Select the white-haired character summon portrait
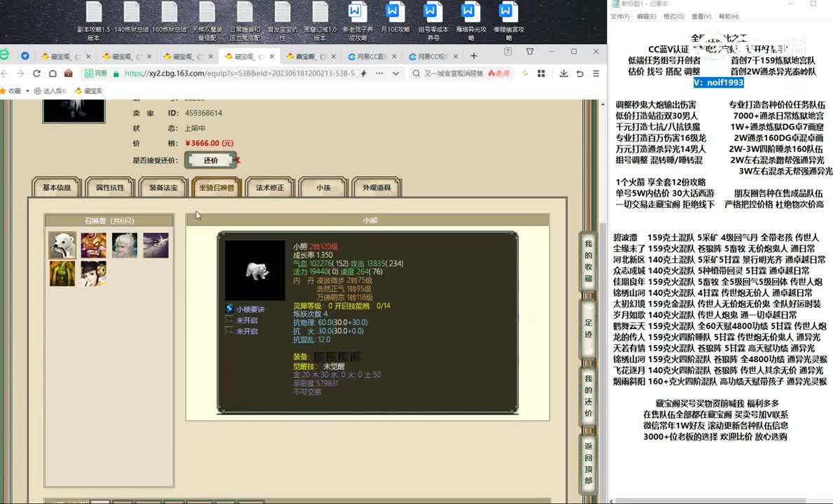Screen dimensions: 833x504 coord(125,245)
